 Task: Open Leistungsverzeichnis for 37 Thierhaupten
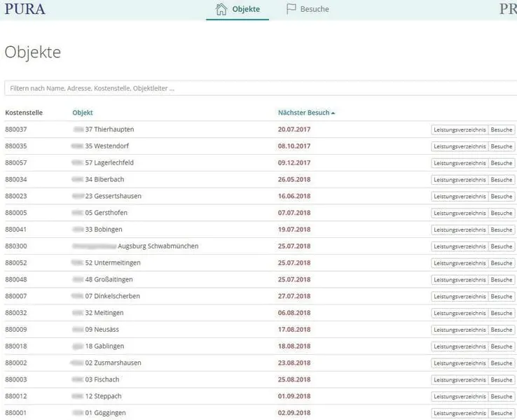459,129
